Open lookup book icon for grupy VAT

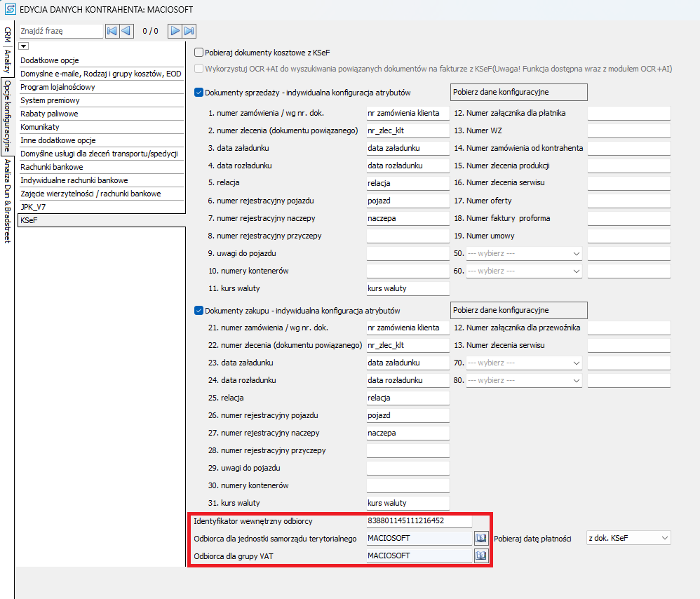[480, 556]
